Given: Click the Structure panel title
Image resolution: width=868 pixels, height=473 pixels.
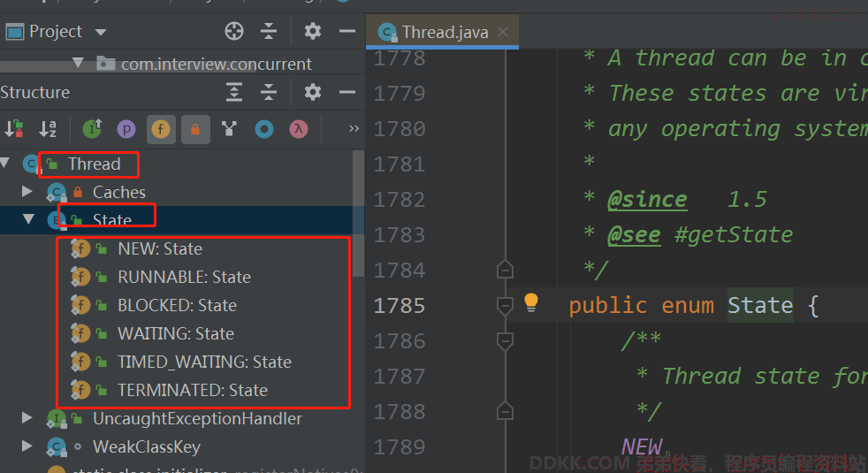Looking at the screenshot, I should coord(34,92).
